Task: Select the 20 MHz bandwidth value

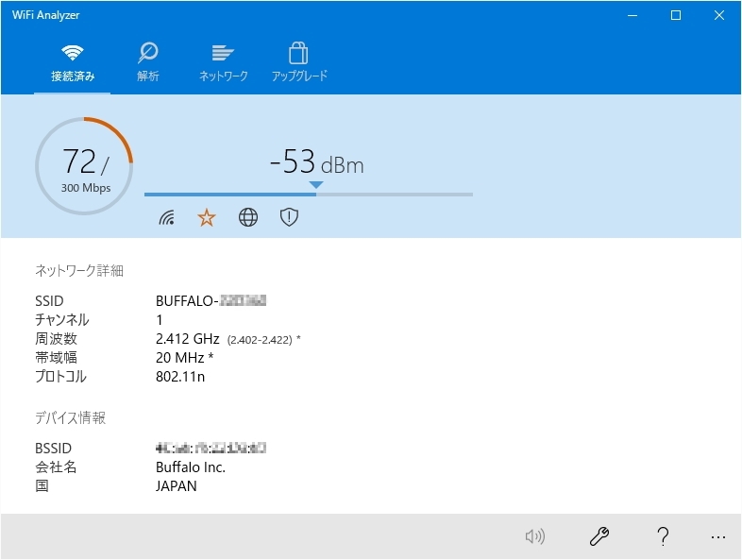Action: [x=184, y=357]
